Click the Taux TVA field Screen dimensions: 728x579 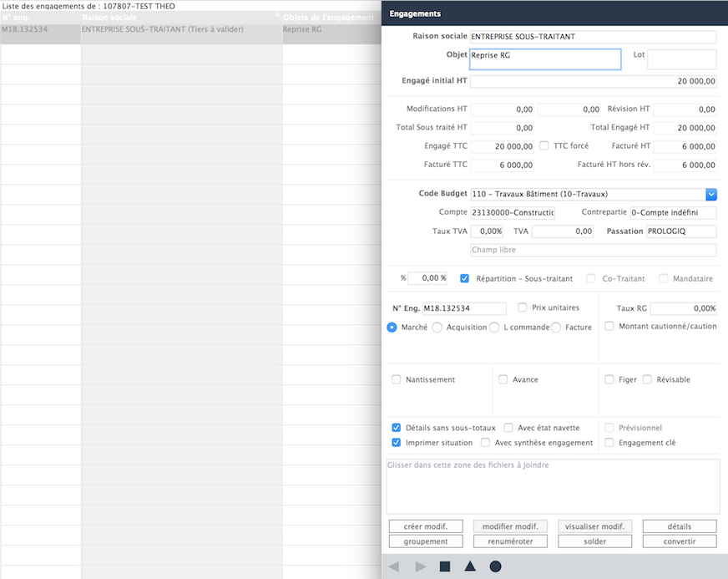487,231
